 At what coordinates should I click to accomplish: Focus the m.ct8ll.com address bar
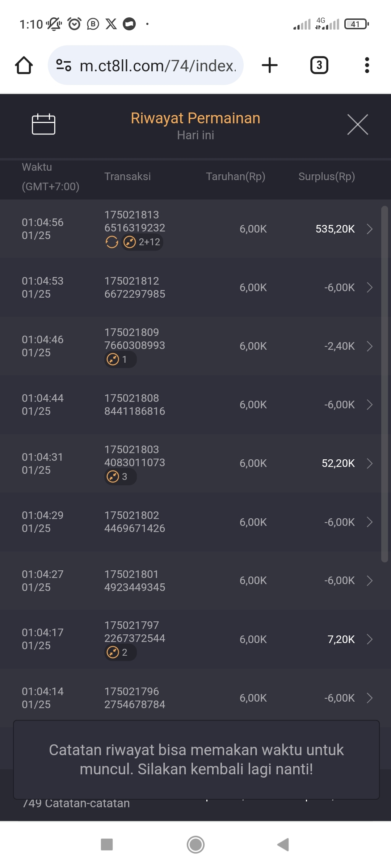pos(157,65)
